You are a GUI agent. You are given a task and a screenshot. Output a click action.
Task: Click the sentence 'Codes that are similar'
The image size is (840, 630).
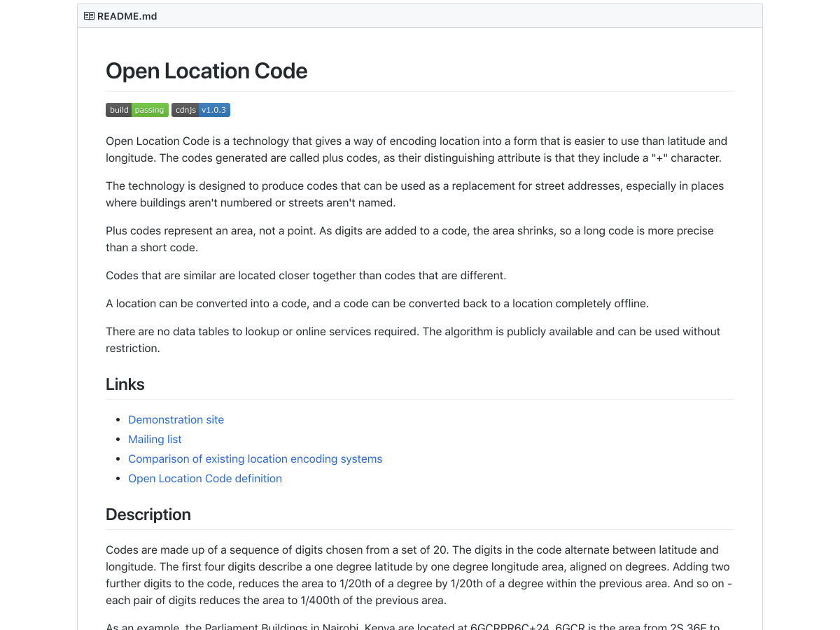pyautogui.click(x=306, y=276)
